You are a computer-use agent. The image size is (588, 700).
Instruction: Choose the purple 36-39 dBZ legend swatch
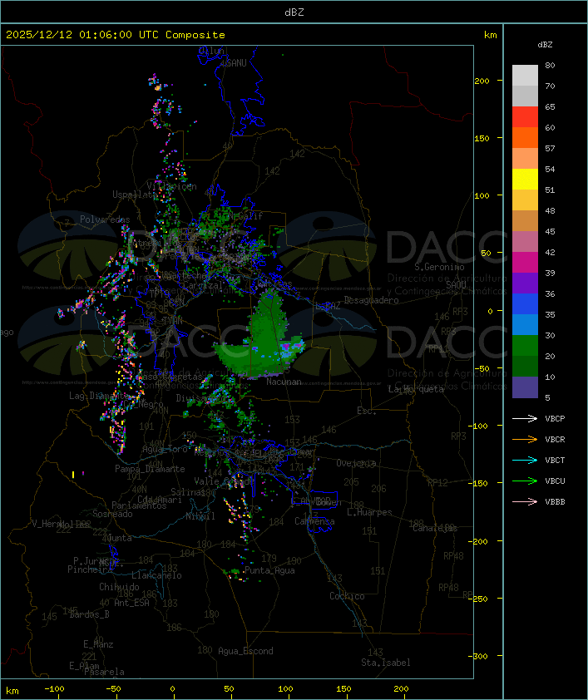click(525, 283)
